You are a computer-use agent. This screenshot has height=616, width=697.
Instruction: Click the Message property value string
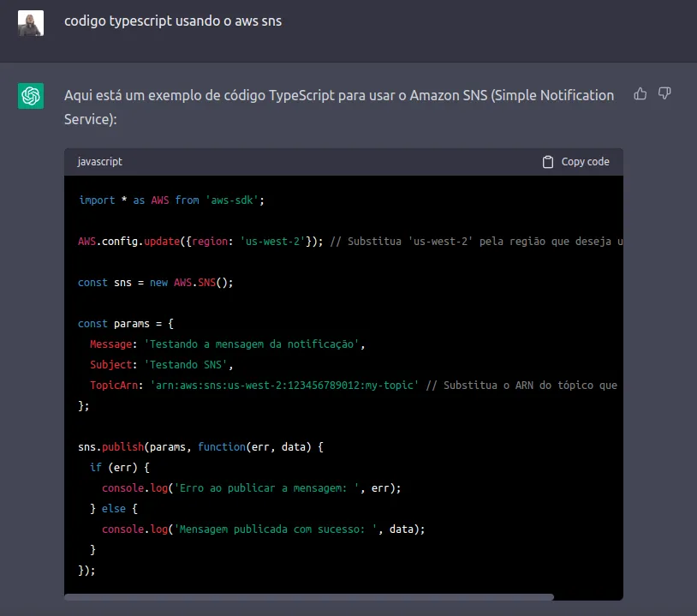point(254,344)
